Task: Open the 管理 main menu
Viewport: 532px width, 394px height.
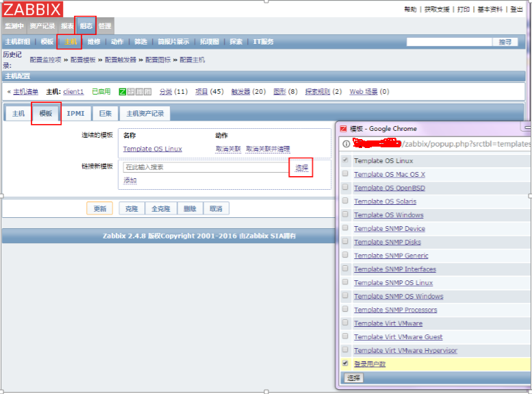Action: point(105,26)
